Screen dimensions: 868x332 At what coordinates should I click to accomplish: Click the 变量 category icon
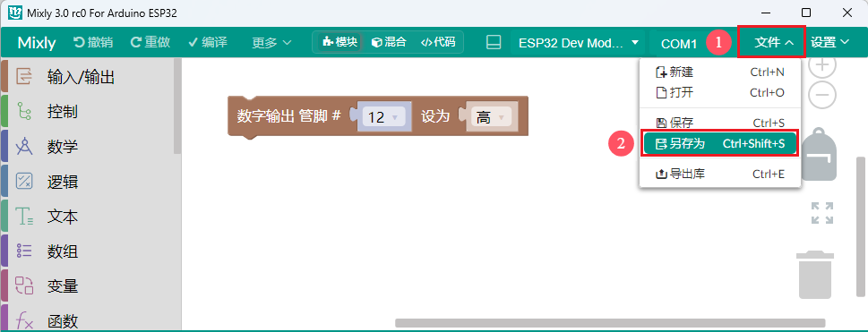(24, 285)
